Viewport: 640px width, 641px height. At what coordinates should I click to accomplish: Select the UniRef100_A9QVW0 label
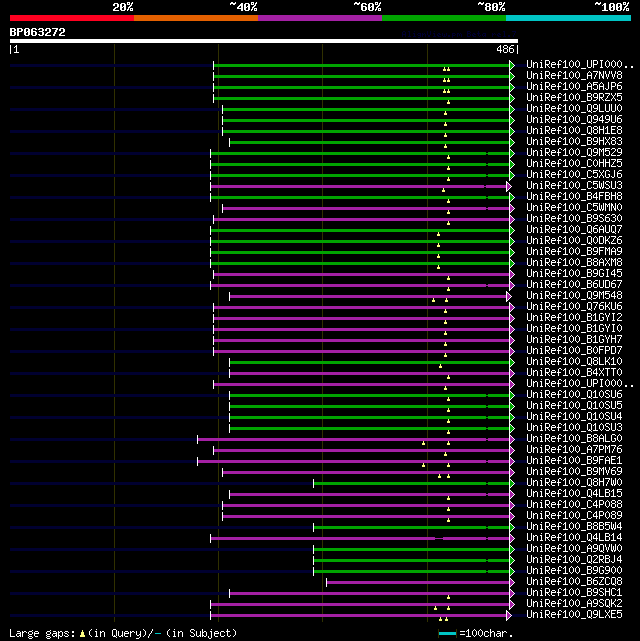click(x=574, y=549)
